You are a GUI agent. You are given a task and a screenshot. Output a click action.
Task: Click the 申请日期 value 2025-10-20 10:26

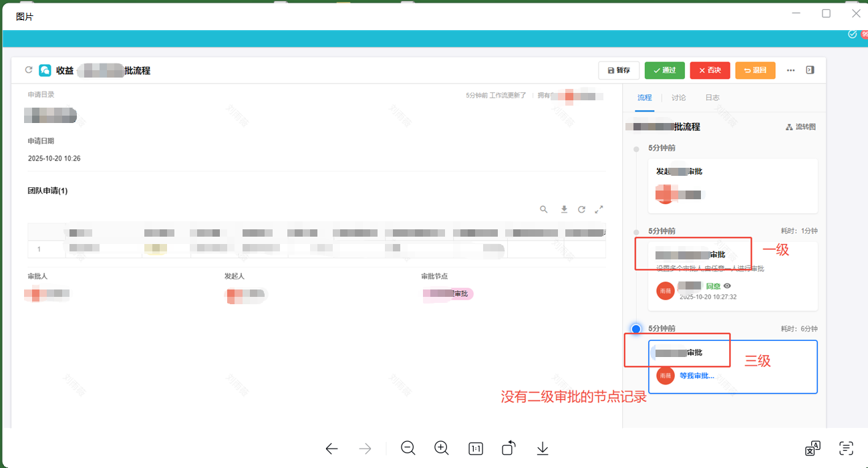click(54, 158)
